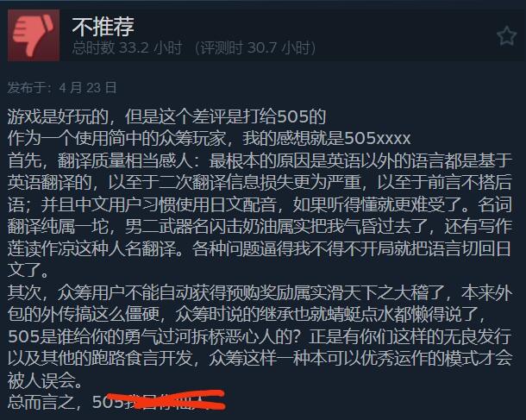Click the line starting 英语翻译的，以至于二次翻译
Screen dimensions: 526x420
click(x=260, y=183)
